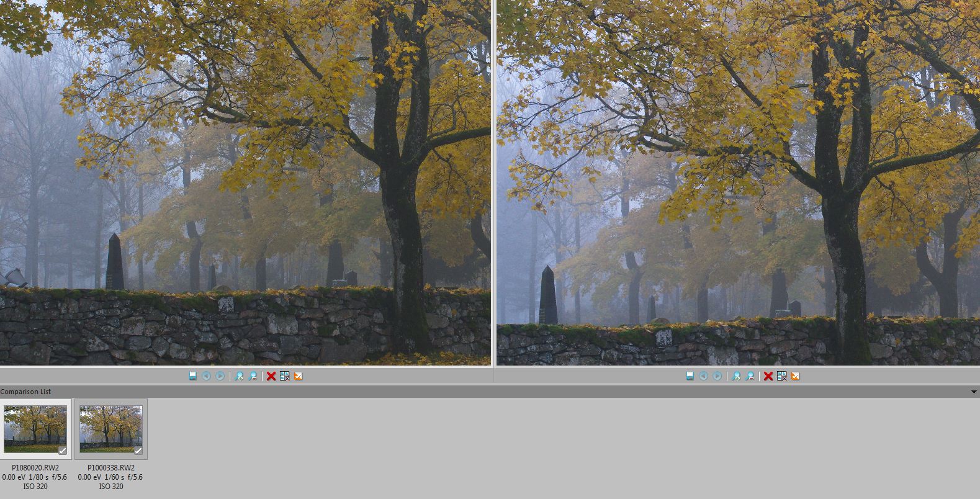The width and height of the screenshot is (980, 499).
Task: Click the right comparison image view
Action: coord(738,182)
